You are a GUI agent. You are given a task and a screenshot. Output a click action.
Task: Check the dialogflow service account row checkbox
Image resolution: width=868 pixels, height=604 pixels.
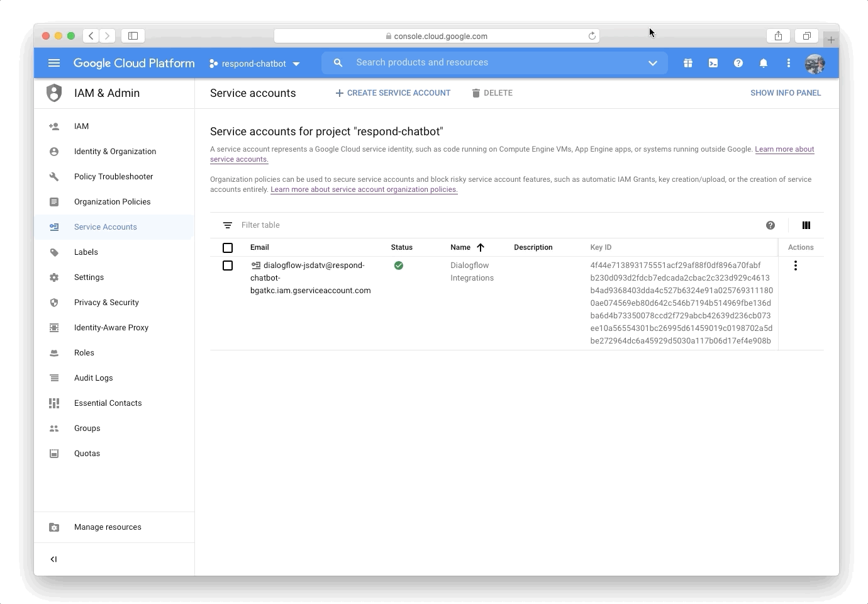pos(228,266)
